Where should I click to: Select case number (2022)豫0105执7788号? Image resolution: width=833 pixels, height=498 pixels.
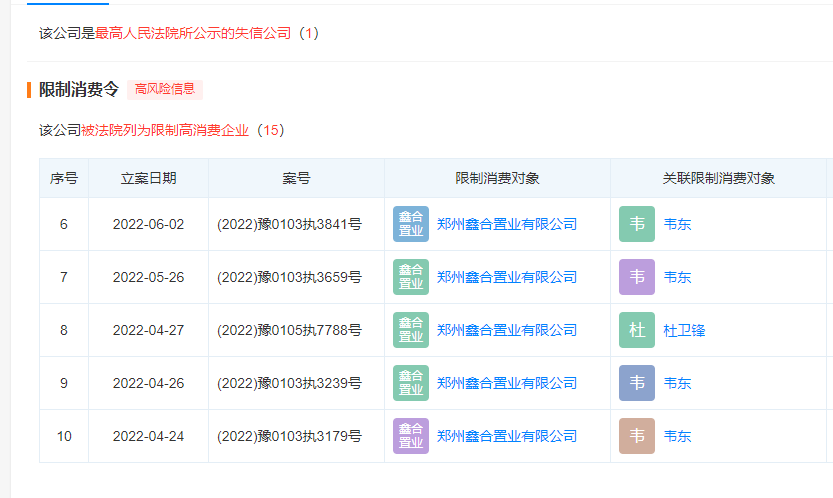tap(290, 330)
